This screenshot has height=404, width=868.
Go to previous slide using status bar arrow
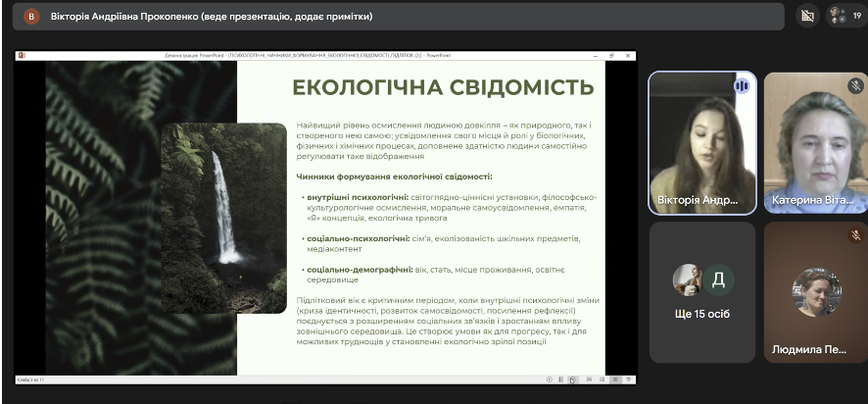pyautogui.click(x=550, y=379)
